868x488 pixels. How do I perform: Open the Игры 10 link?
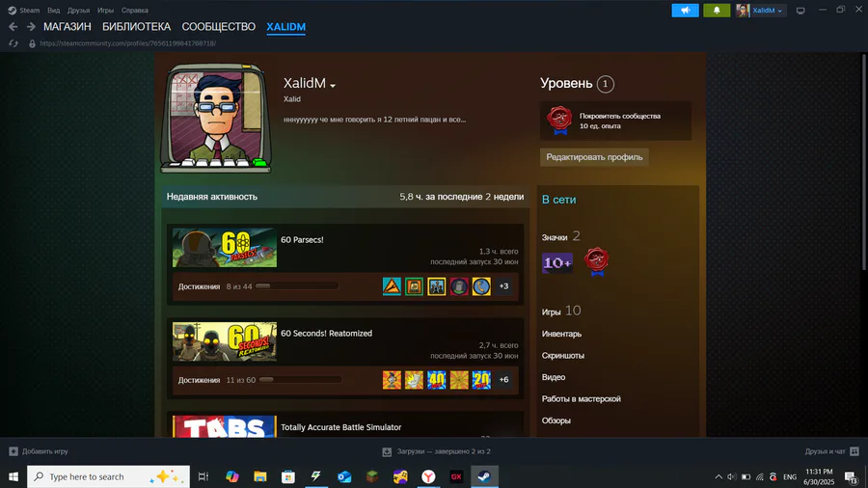point(561,311)
